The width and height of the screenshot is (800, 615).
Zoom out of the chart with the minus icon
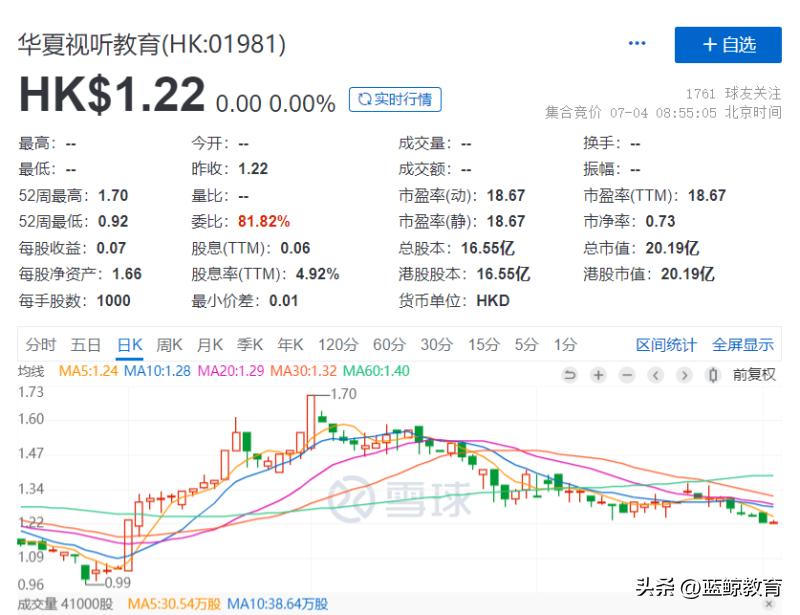point(627,374)
